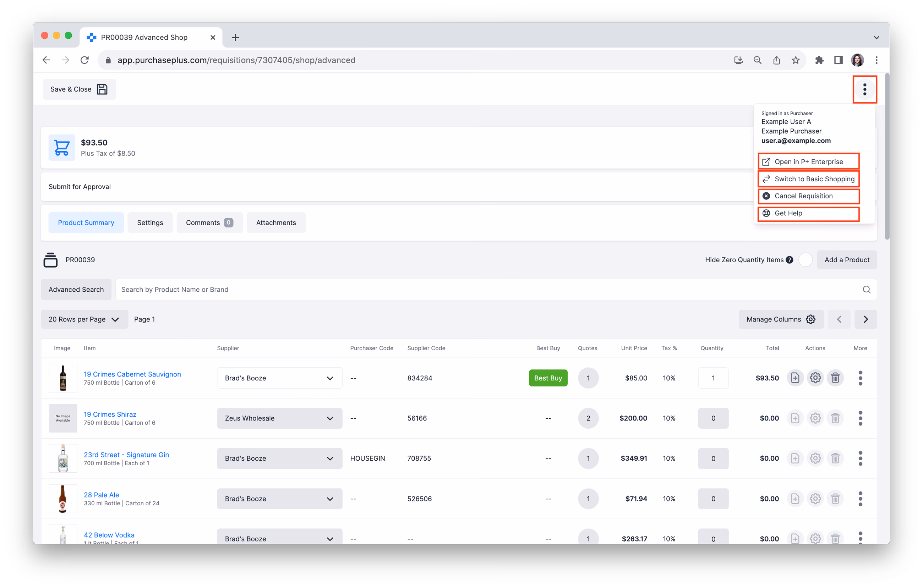Click the PR00039 requisition stack icon
The image size is (923, 588).
coord(50,260)
